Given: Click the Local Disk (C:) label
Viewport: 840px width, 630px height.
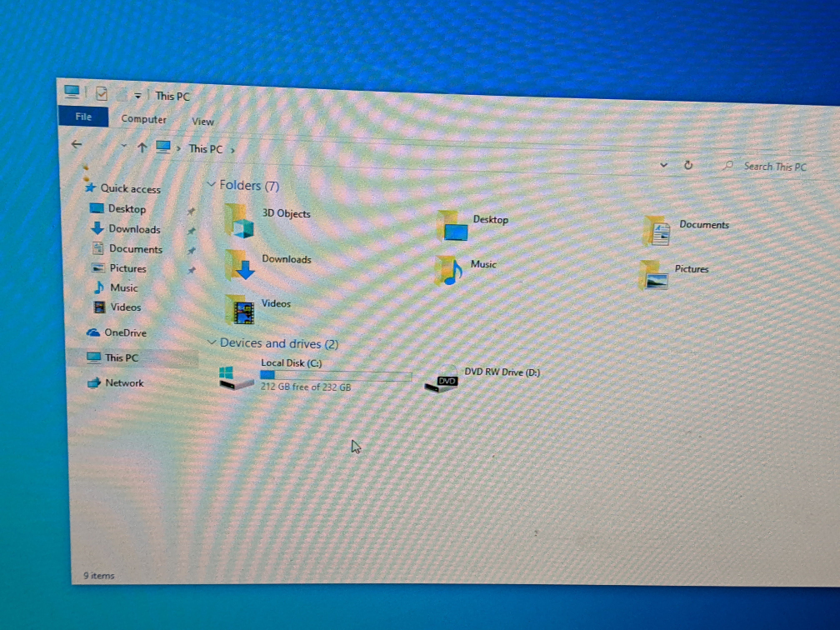Looking at the screenshot, I should [291, 363].
